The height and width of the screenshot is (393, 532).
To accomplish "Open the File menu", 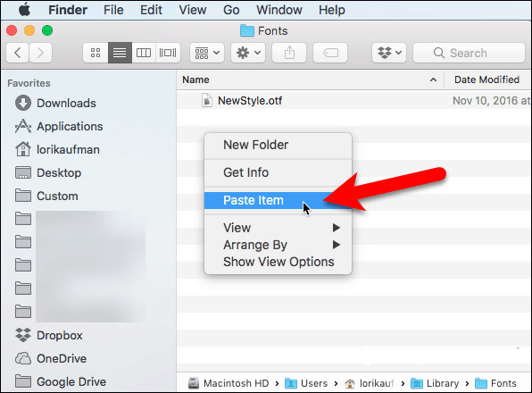I will pyautogui.click(x=113, y=10).
